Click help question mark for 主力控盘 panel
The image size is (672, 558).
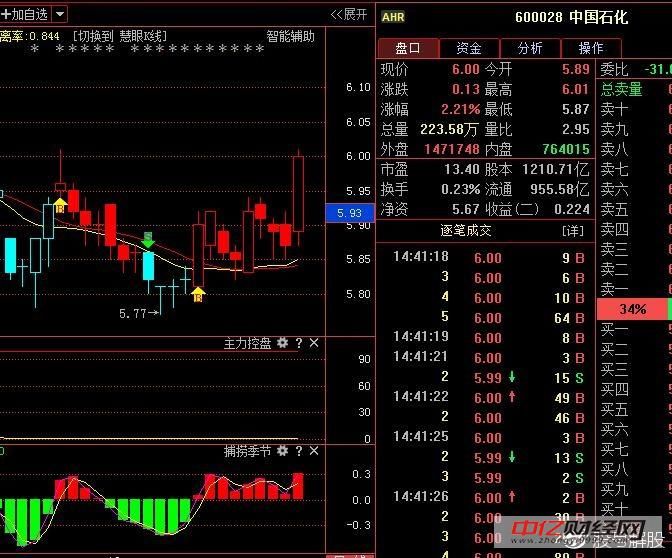pos(299,343)
